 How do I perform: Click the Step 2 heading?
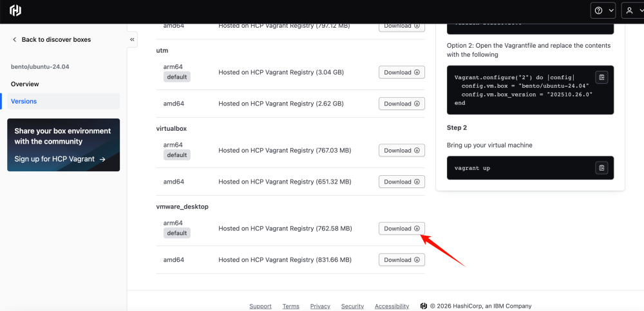[x=457, y=127]
